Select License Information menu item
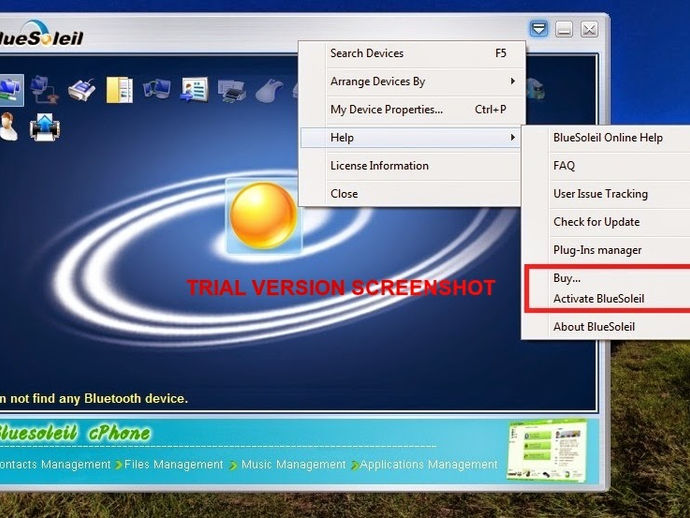Viewport: 690px width, 518px height. (410, 165)
